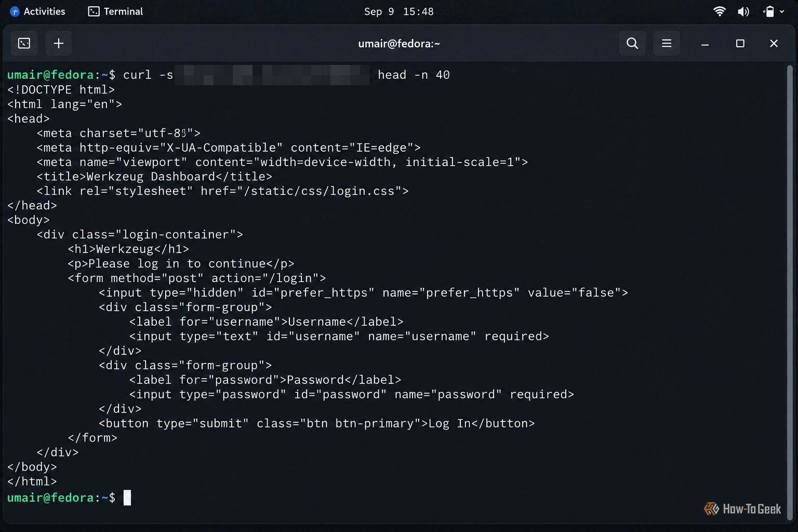
Task: Click the login.css stylesheet link line
Action: pos(222,191)
